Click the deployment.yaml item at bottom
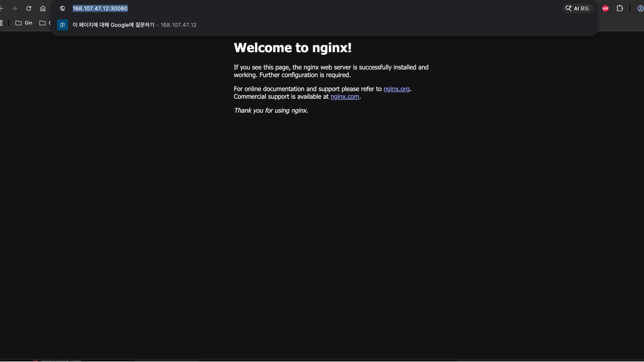 coord(60,360)
